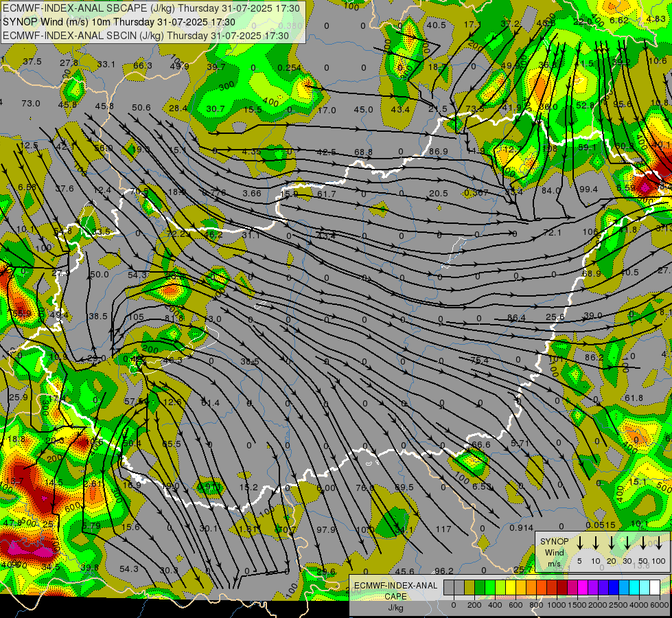
Task: Click the map value 69.5
Action: 404,488
